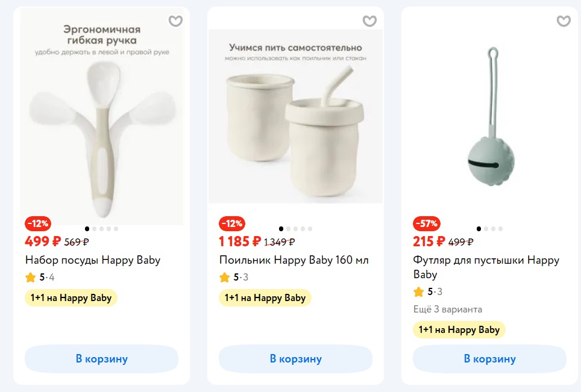Open Футляр для пустышки Happy Baby link
This screenshot has height=392, width=581.
tap(486, 267)
